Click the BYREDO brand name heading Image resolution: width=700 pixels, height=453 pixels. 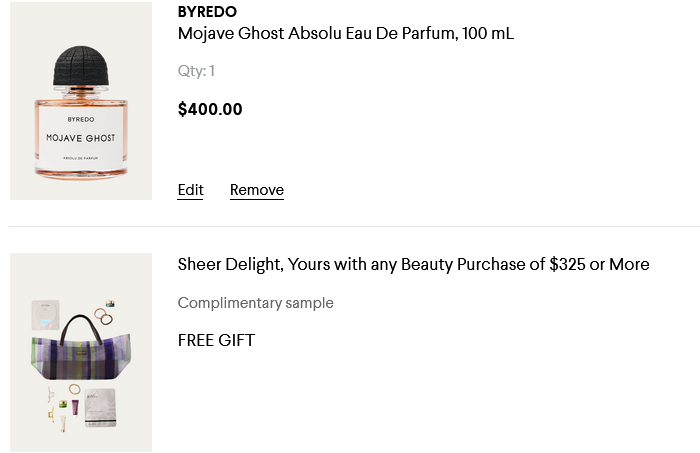209,12
